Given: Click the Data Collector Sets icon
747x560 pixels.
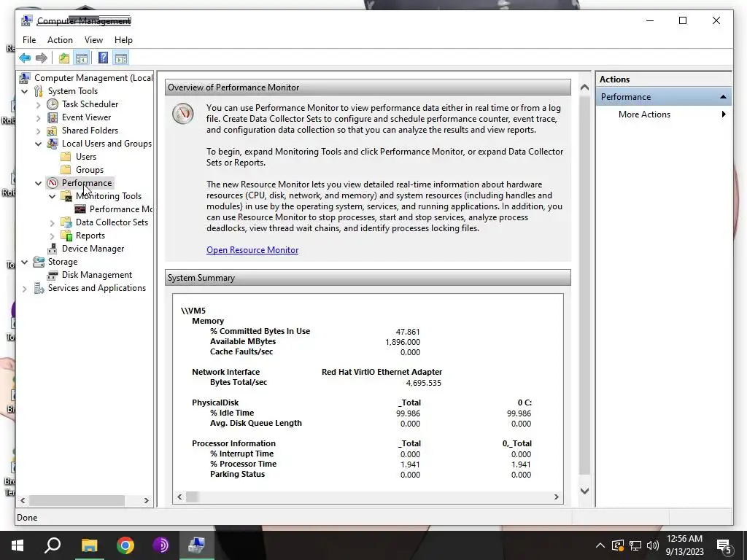Looking at the screenshot, I should click(x=66, y=222).
